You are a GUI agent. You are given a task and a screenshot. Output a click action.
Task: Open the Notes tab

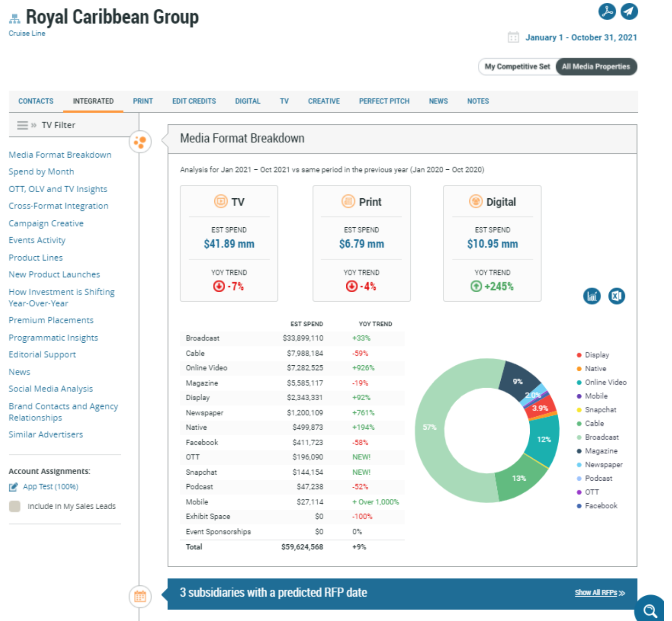pyautogui.click(x=478, y=101)
